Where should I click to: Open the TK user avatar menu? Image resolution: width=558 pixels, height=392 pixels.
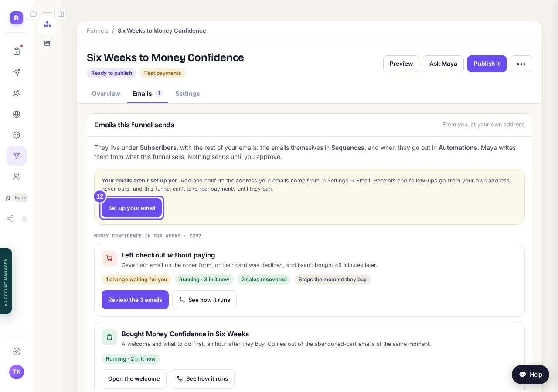(17, 372)
